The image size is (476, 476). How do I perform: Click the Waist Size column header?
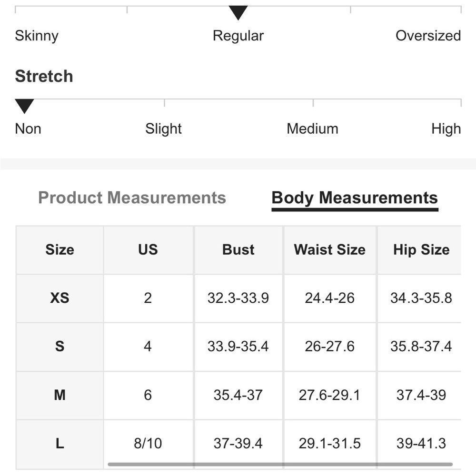[x=330, y=250]
